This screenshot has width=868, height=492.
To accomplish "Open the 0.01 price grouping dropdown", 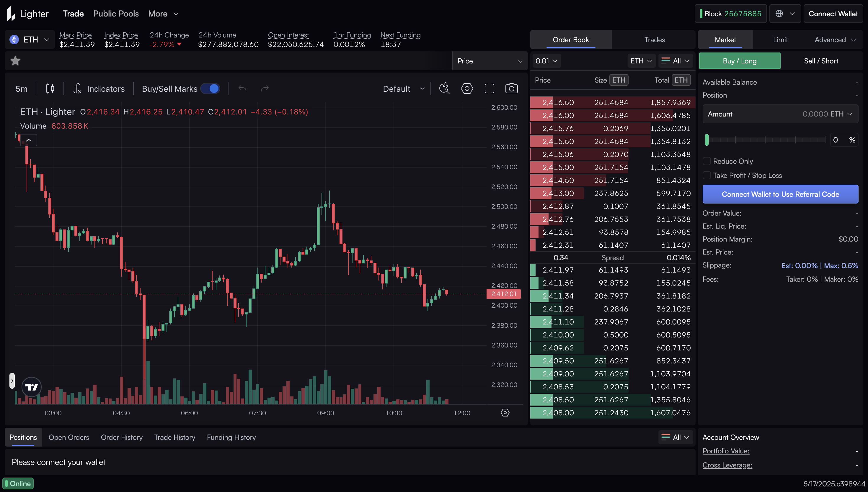I will click(x=546, y=61).
